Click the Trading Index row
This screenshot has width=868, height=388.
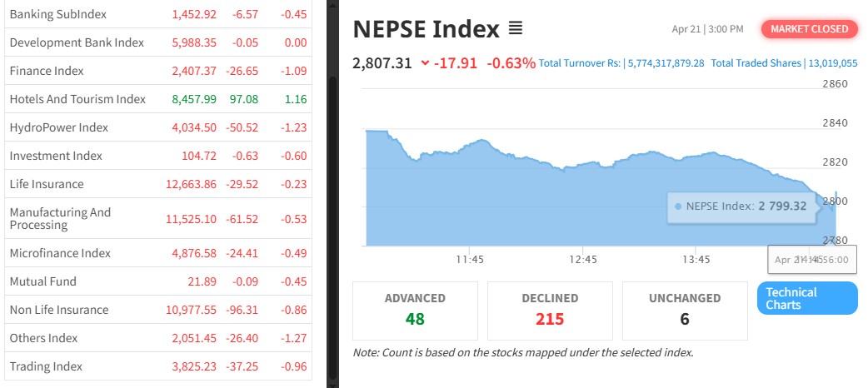point(47,366)
